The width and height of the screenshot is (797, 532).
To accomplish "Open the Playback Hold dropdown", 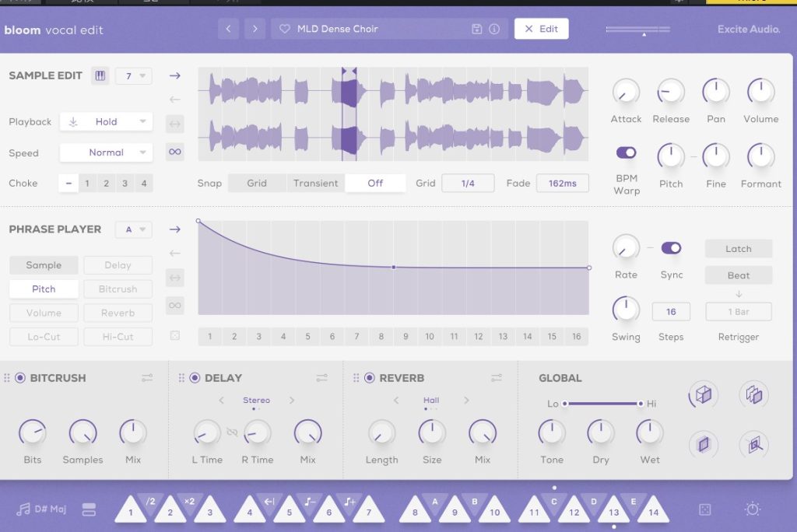I will 106,121.
